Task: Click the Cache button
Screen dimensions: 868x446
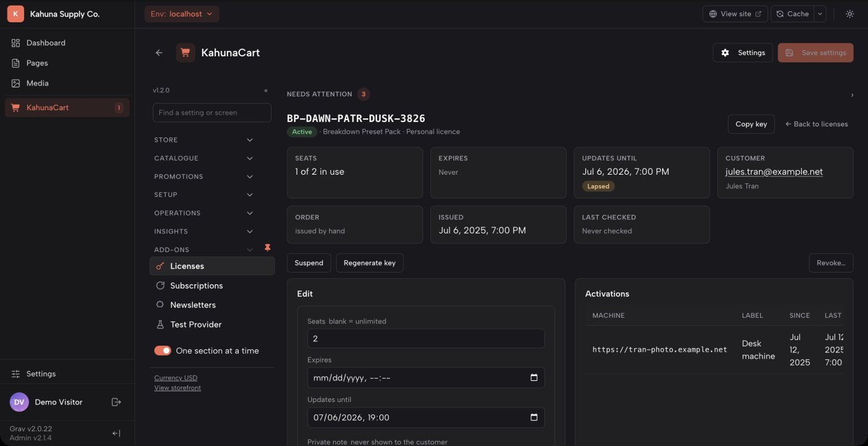Action: point(792,14)
